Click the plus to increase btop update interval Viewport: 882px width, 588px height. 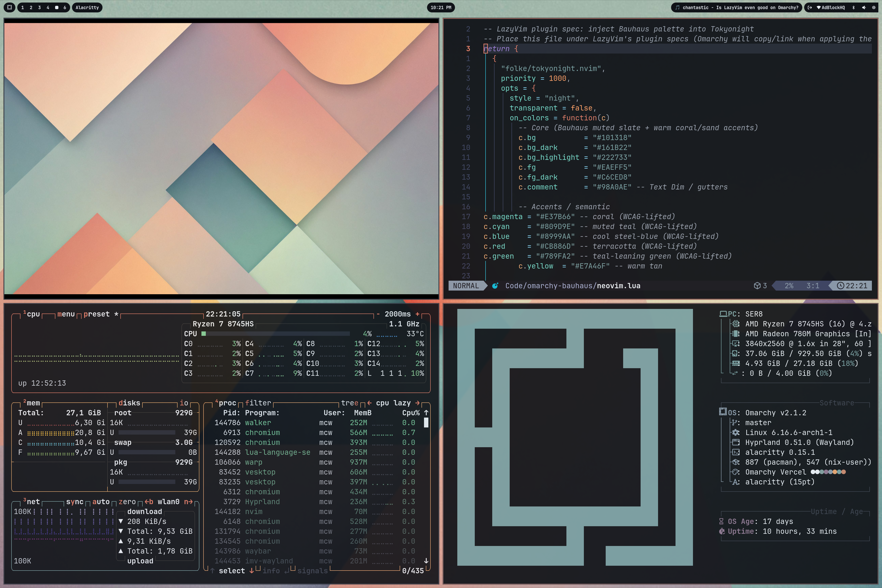417,314
